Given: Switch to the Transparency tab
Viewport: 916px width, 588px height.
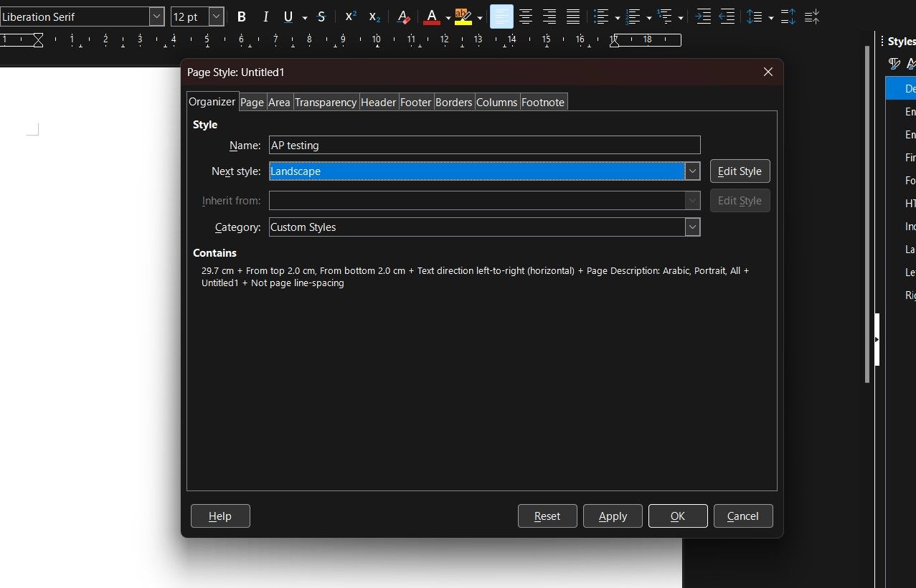Looking at the screenshot, I should click(325, 102).
